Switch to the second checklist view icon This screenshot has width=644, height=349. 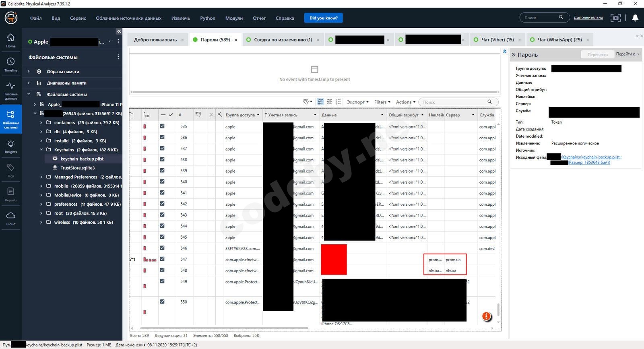coord(330,102)
